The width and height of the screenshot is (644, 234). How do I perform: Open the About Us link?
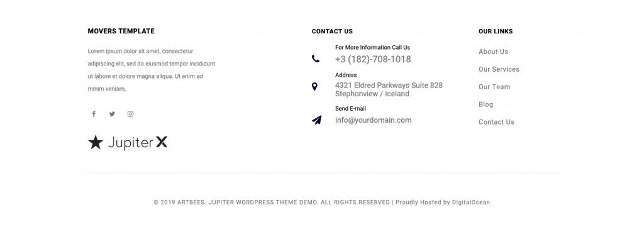tap(493, 52)
